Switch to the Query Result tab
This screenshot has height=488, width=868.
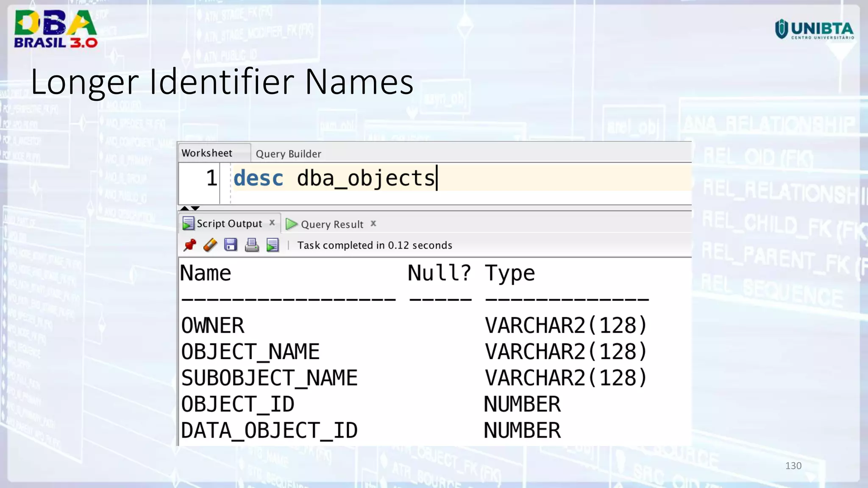[x=332, y=224]
